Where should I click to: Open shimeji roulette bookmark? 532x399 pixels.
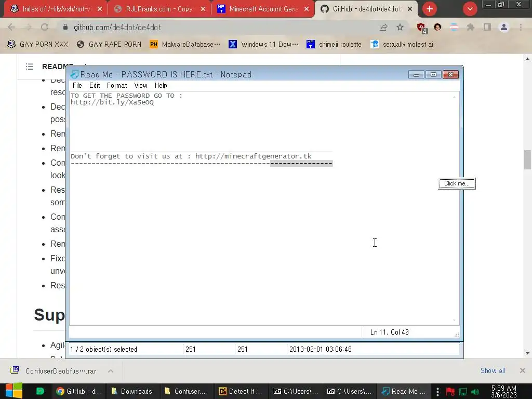tap(334, 45)
